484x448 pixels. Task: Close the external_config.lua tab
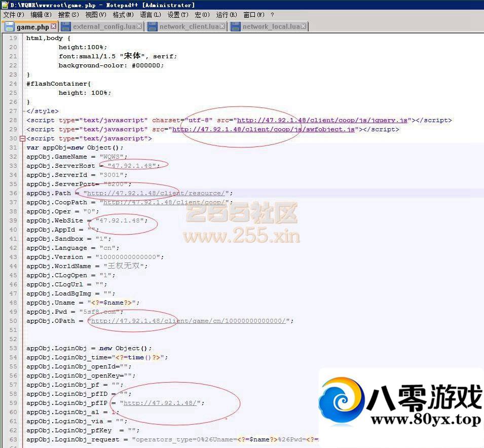[139, 26]
